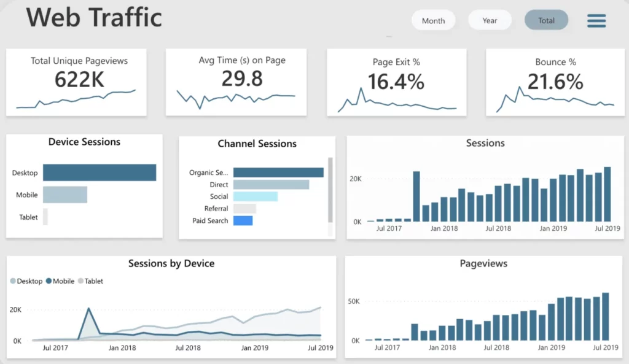Select the Social channel bar

[255, 196]
